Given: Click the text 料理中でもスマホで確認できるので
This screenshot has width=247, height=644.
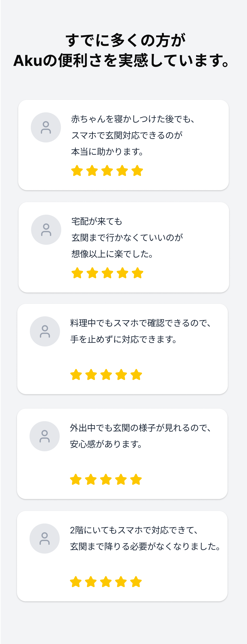Looking at the screenshot, I should [140, 323].
